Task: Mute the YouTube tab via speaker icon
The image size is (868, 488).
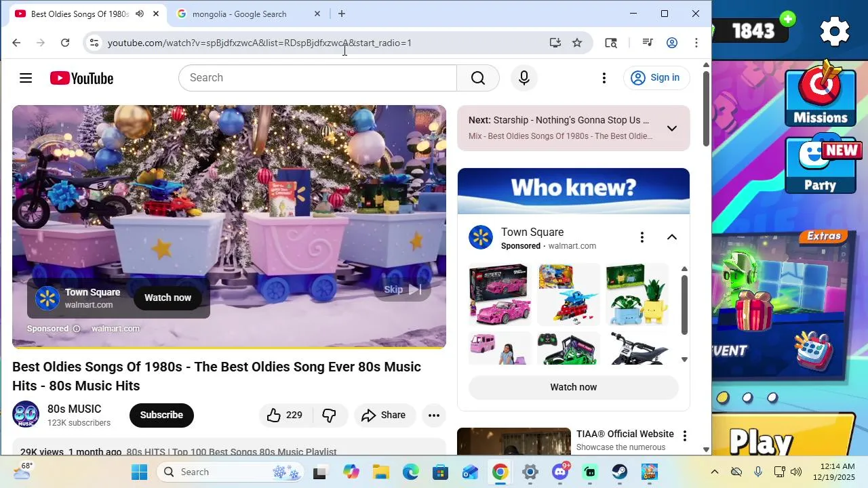Action: point(140,14)
